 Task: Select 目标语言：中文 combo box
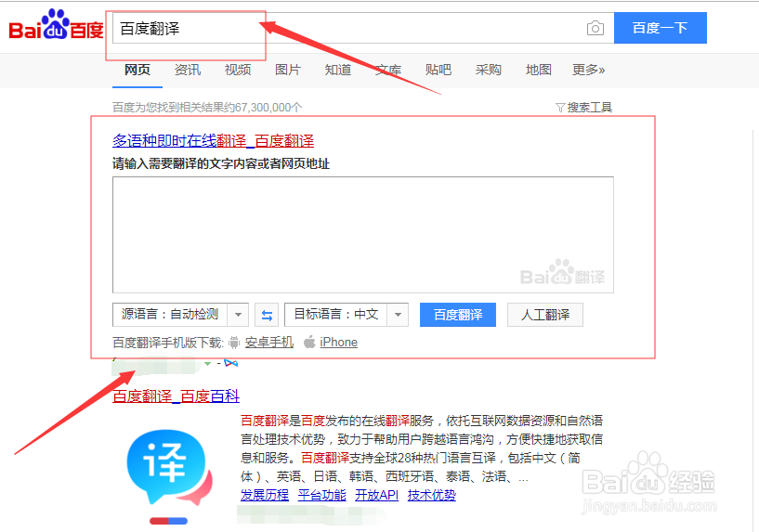347,315
